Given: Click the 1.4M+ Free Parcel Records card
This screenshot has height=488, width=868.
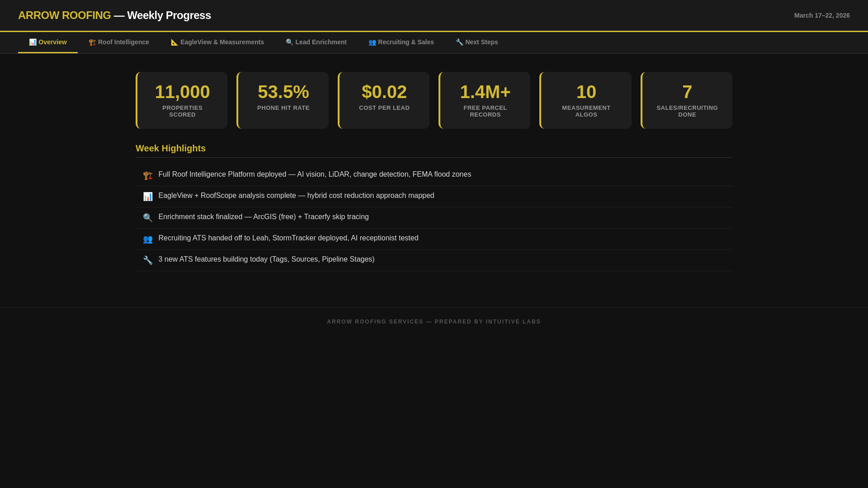Looking at the screenshot, I should (x=485, y=100).
